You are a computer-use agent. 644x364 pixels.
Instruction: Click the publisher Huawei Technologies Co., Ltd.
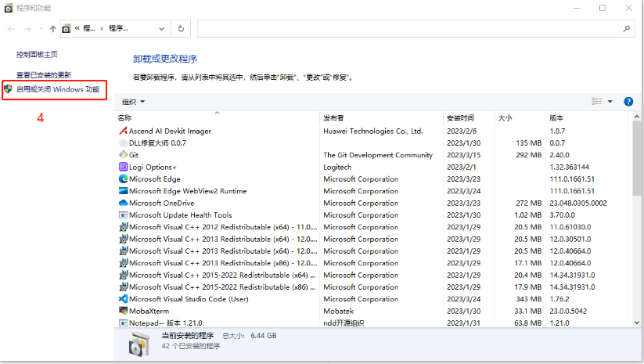(x=373, y=131)
